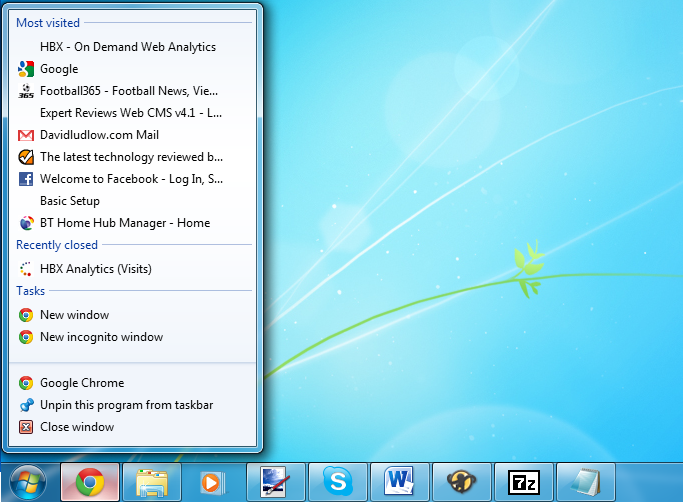
Task: Open Expert Reviews Web CMS v4.1 entry
Action: pos(132,113)
